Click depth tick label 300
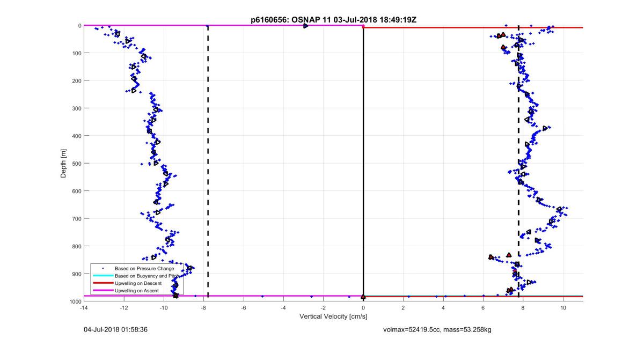The height and width of the screenshot is (339, 644). click(76, 108)
